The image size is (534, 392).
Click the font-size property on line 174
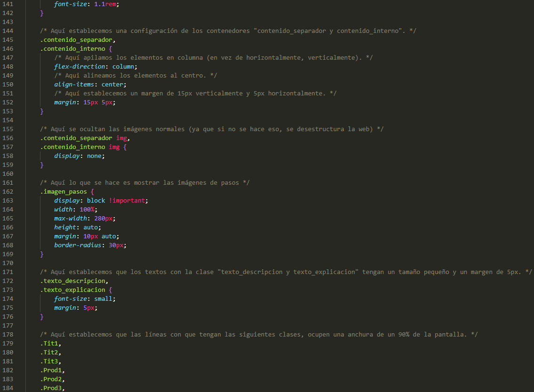click(x=71, y=299)
